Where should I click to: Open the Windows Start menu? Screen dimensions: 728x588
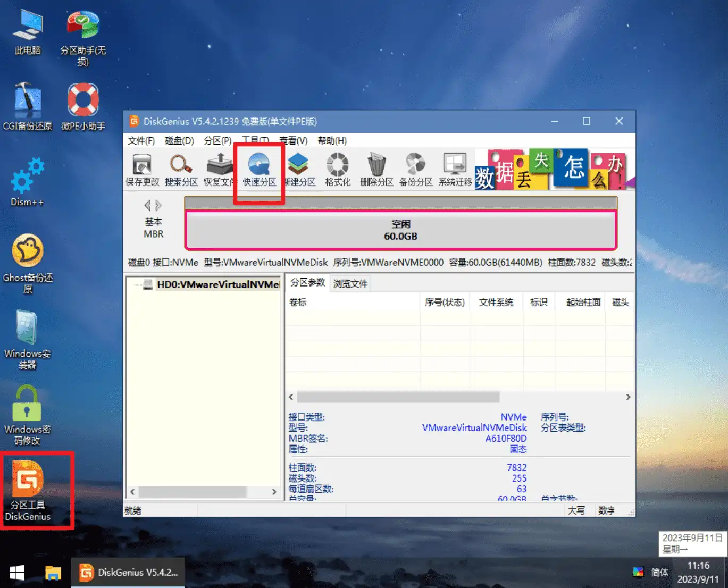(x=17, y=573)
